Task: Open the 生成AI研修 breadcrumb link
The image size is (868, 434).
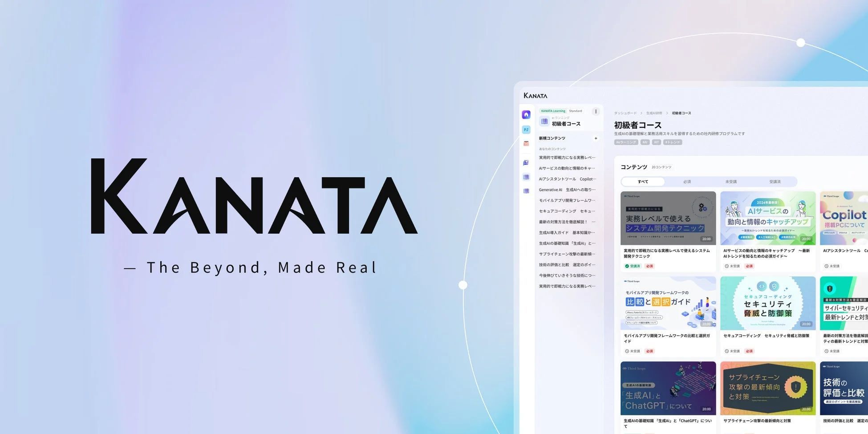Action: point(654,113)
